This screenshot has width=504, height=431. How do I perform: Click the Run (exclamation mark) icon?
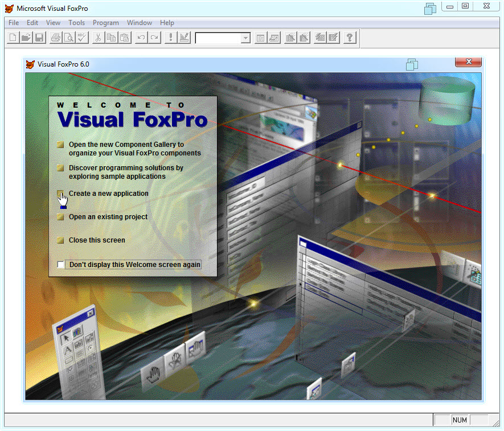[x=171, y=38]
